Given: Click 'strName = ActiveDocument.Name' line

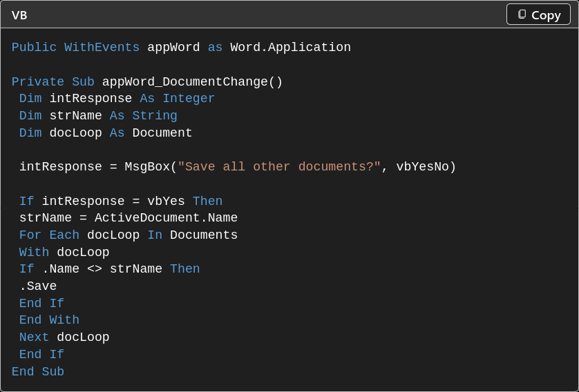Looking at the screenshot, I should coord(128,217).
